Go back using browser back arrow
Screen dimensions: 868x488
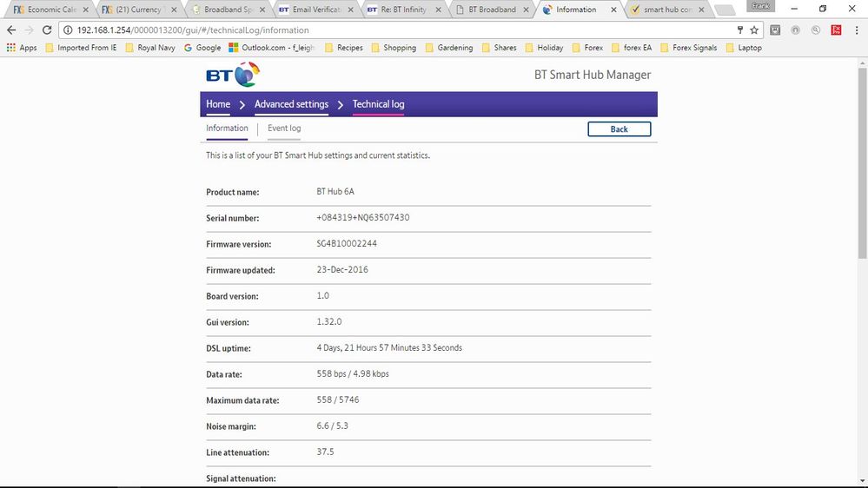click(x=11, y=30)
